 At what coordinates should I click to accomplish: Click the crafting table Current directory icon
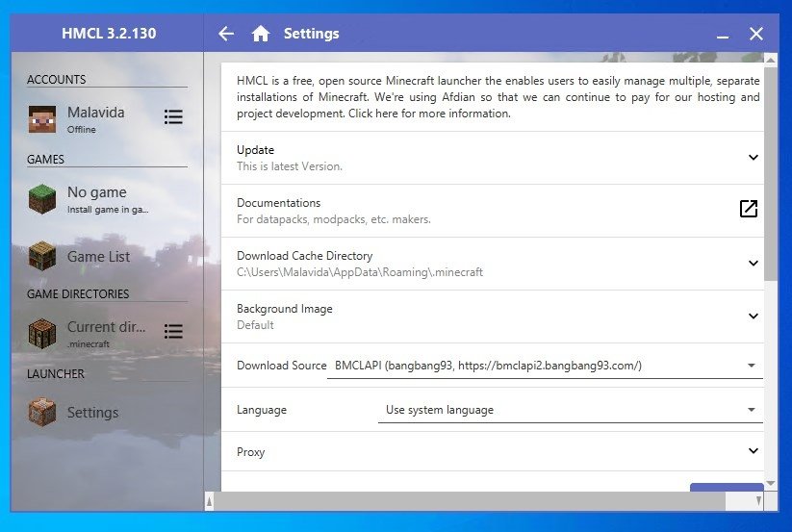(x=42, y=333)
